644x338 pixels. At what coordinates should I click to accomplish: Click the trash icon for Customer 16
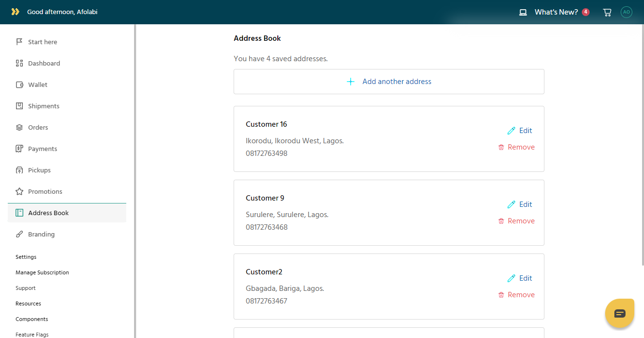501,147
